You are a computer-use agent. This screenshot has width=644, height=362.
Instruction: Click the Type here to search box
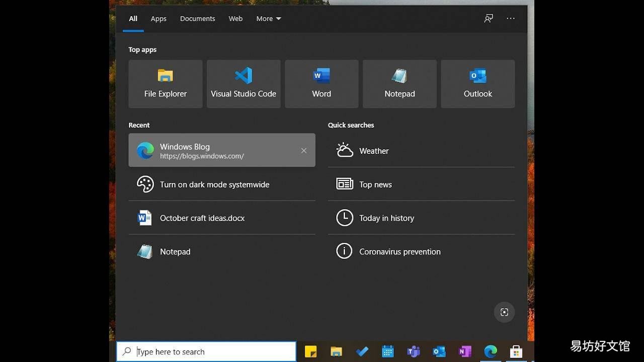pos(206,351)
